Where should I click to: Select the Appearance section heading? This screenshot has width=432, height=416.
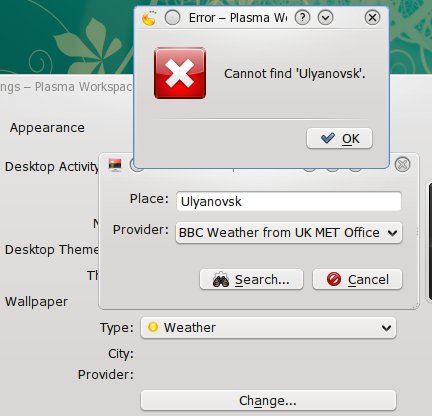coord(47,128)
